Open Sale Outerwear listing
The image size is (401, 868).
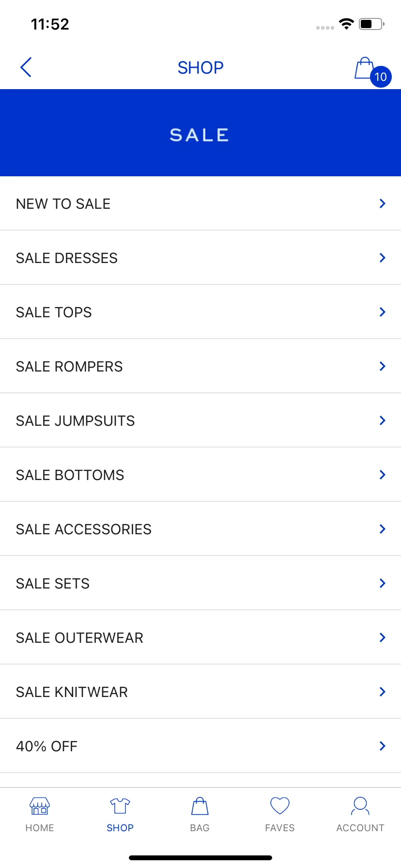pyautogui.click(x=200, y=637)
